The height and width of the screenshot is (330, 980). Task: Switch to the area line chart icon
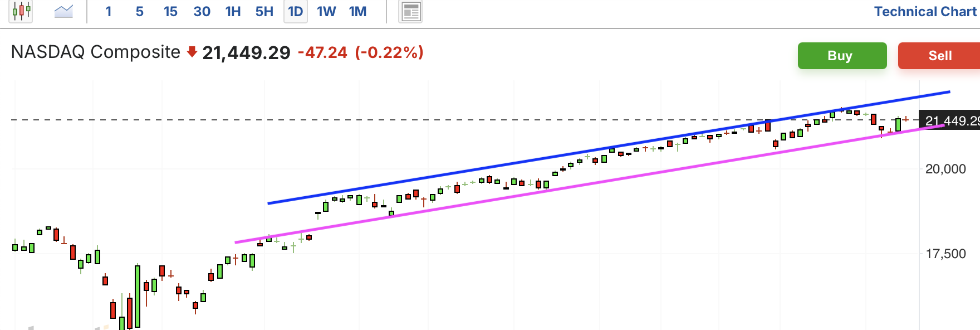coord(63,11)
